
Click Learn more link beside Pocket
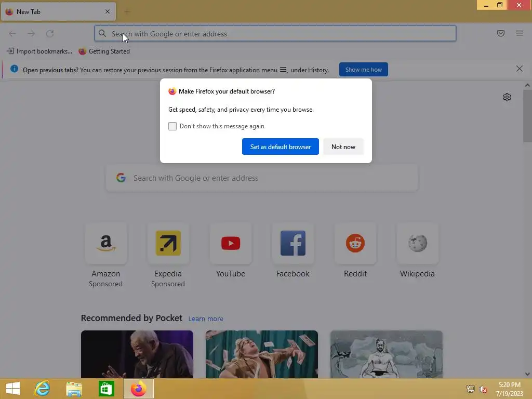(x=206, y=318)
